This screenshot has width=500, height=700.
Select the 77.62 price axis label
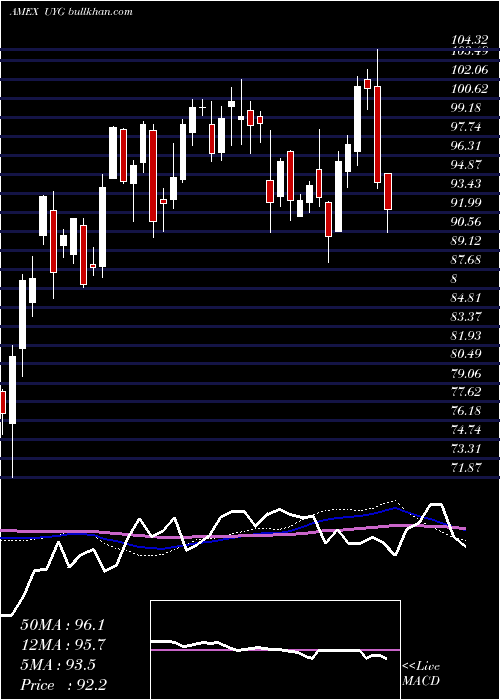(468, 392)
